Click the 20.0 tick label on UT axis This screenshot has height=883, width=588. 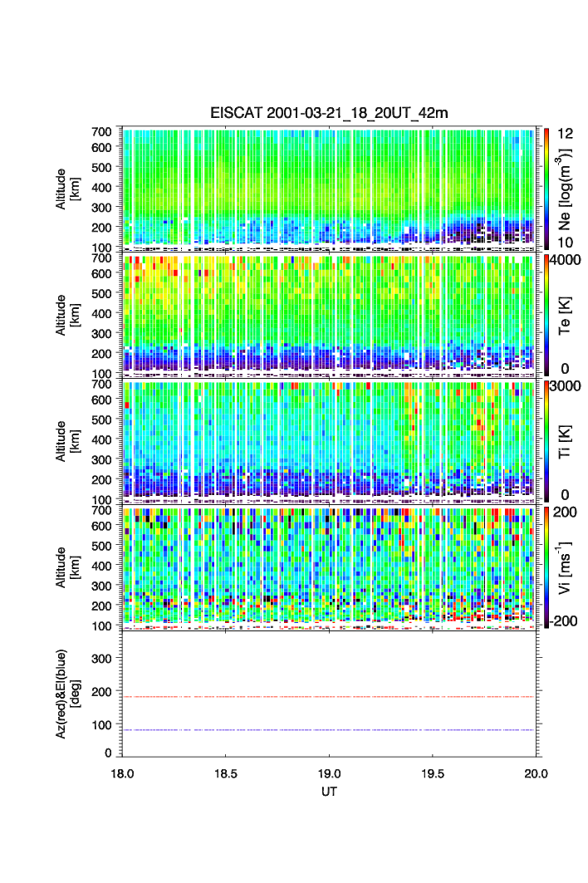tap(536, 773)
